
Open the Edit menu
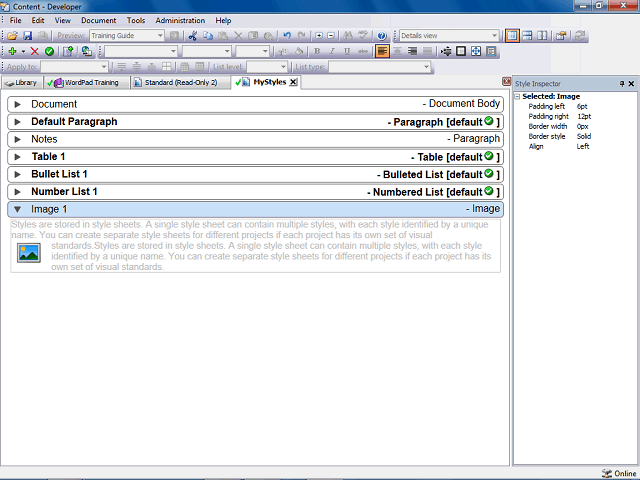38,20
